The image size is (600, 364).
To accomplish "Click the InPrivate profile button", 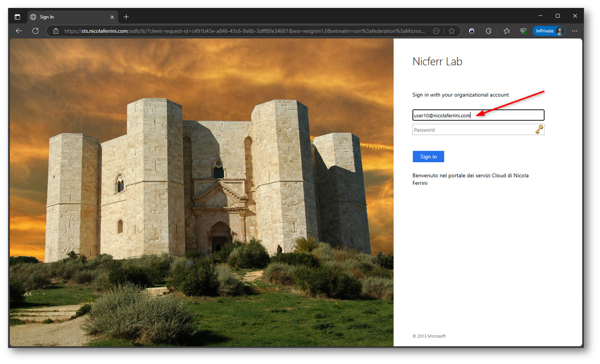I will [x=549, y=31].
